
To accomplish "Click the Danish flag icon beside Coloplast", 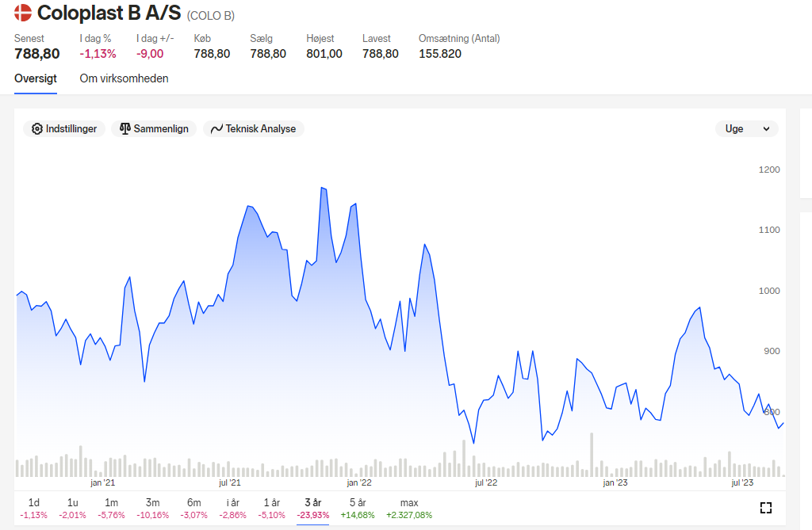I will [x=23, y=13].
